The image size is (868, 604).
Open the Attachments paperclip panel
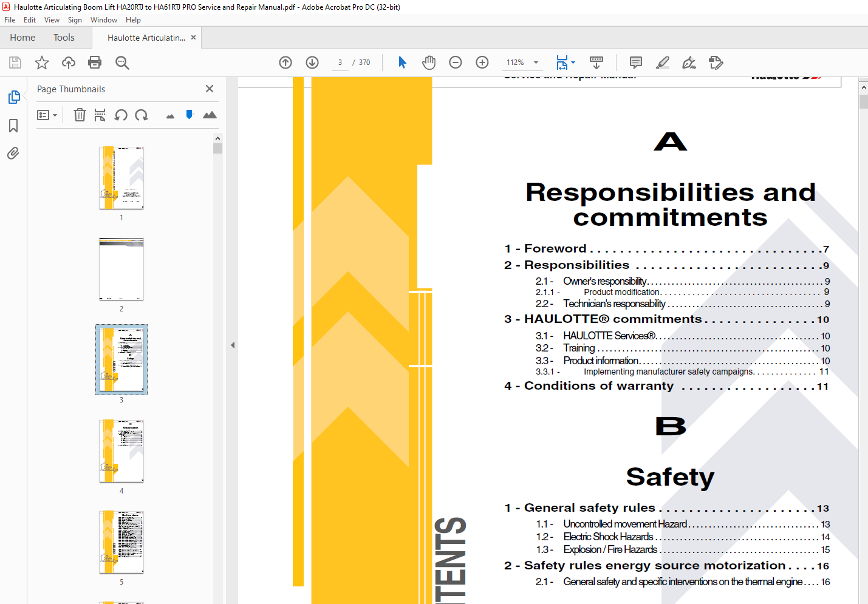pyautogui.click(x=13, y=153)
